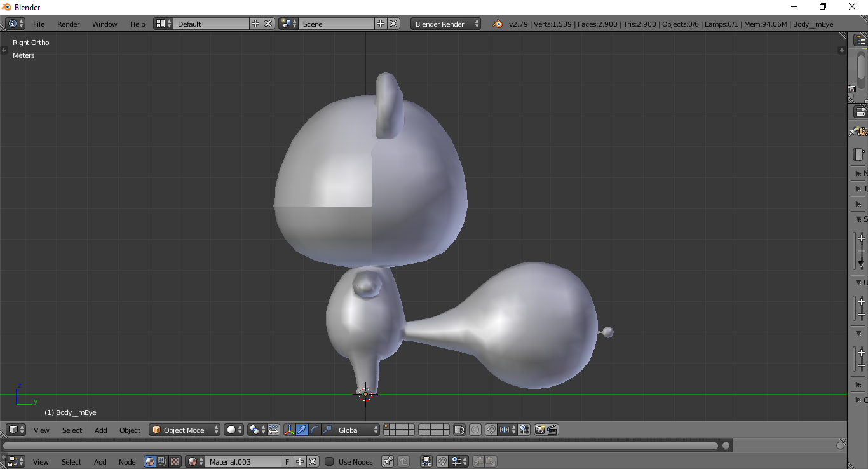This screenshot has width=868, height=469.
Task: Toggle the snap target options icon
Action: click(524, 430)
